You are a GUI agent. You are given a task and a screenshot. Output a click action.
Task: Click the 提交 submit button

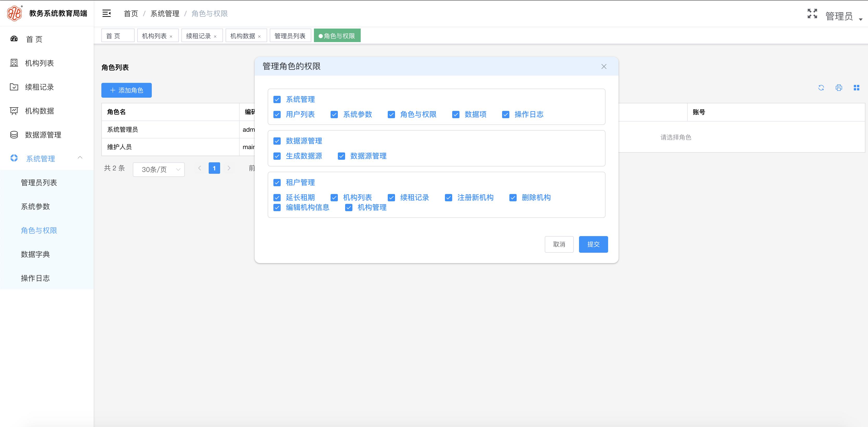tap(593, 244)
